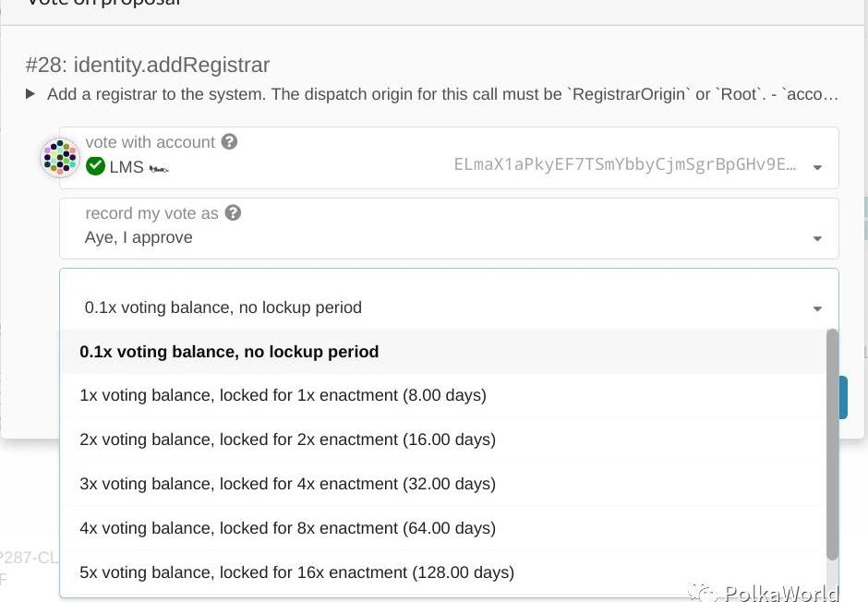Select 0.1x voting balance, no lockup option

(x=229, y=352)
